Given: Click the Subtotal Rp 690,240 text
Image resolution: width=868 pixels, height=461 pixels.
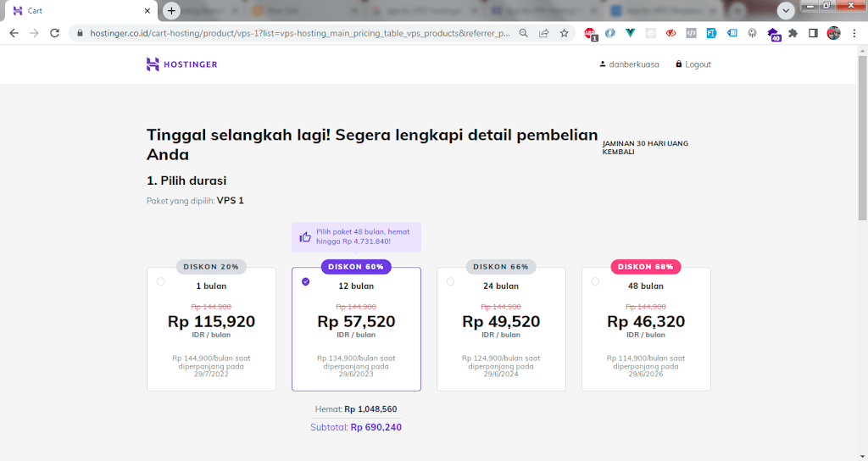Looking at the screenshot, I should [x=356, y=427].
